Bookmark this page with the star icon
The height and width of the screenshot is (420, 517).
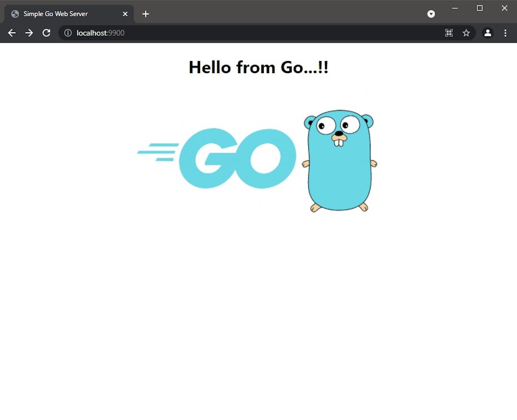pos(466,33)
